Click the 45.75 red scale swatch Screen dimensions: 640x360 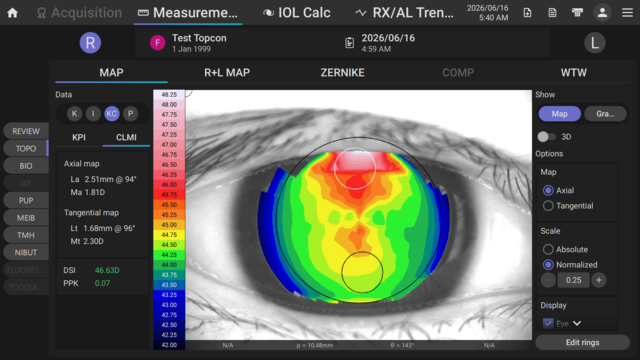[x=169, y=195]
